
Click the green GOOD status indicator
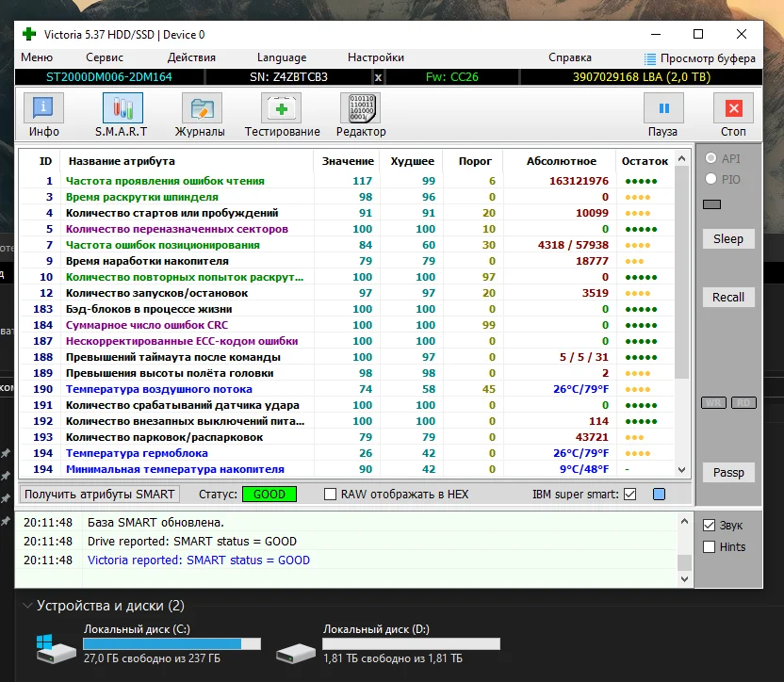[x=269, y=494]
